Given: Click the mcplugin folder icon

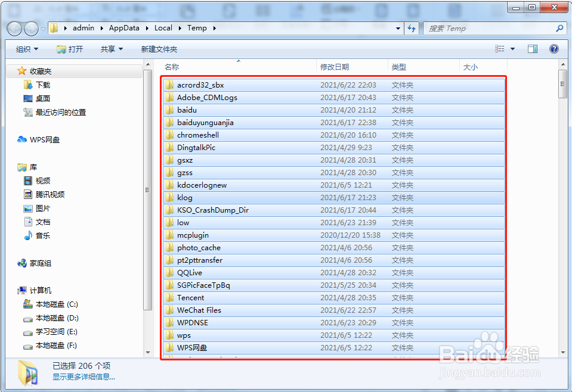Looking at the screenshot, I should [169, 235].
